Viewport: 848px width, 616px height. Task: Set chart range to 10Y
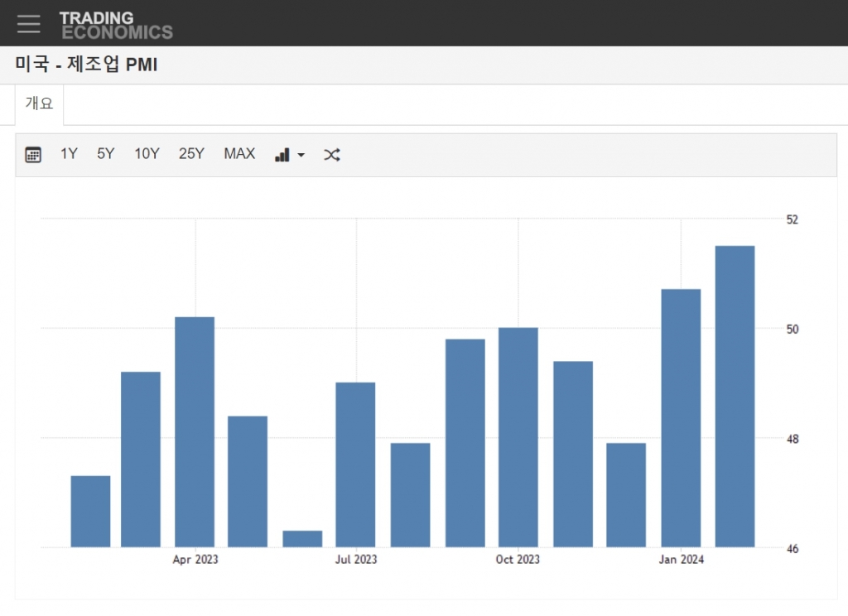click(x=147, y=154)
